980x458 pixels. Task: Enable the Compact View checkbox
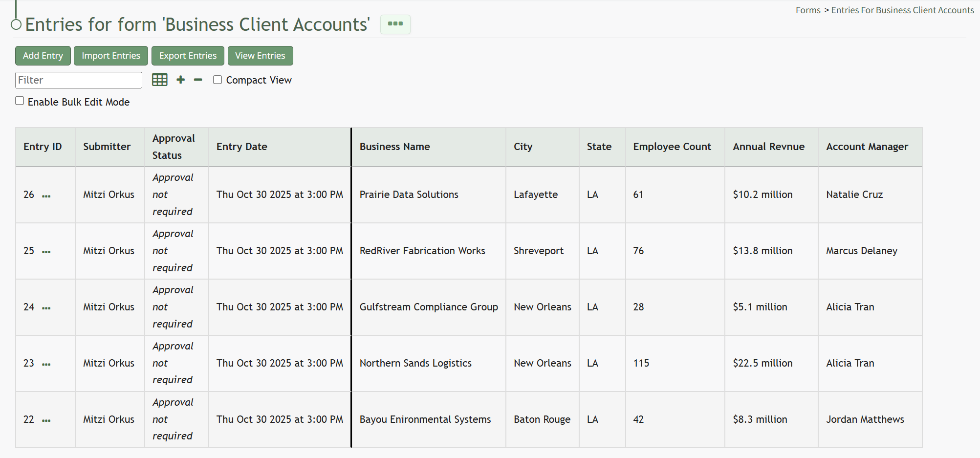(218, 80)
